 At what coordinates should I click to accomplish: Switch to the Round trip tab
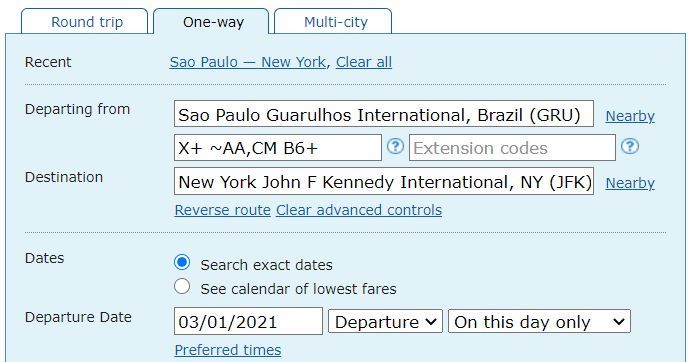click(85, 22)
